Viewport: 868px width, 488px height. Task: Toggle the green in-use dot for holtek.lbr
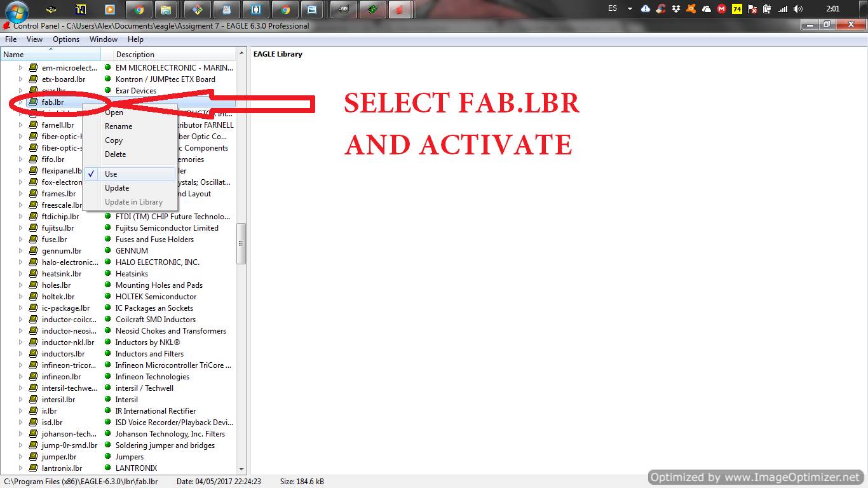pyautogui.click(x=108, y=296)
